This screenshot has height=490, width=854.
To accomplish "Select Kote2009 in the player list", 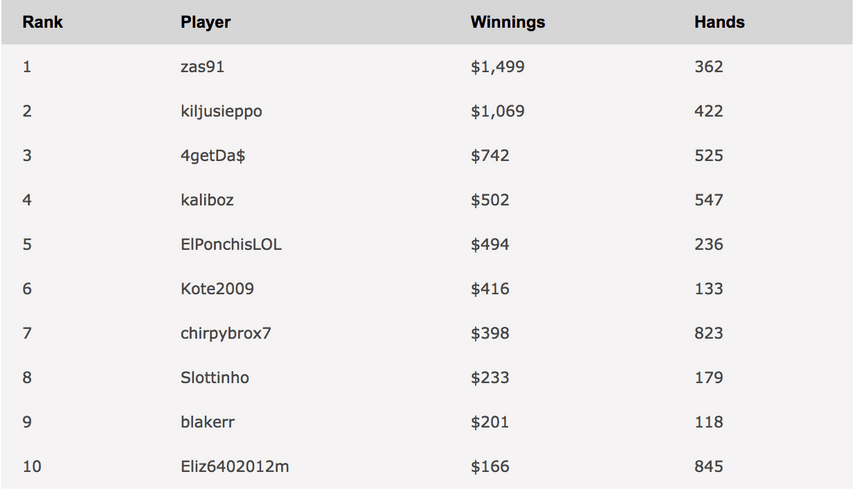I will pyautogui.click(x=217, y=289).
